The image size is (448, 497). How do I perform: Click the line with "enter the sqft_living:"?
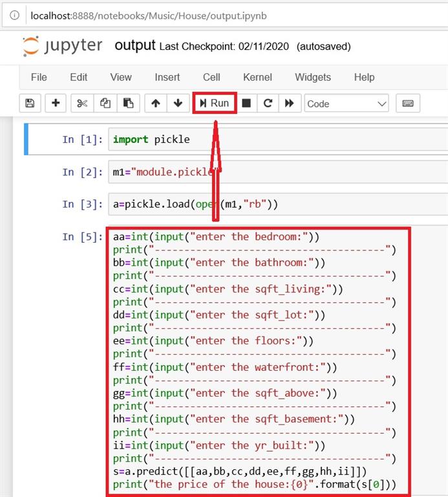(x=228, y=289)
